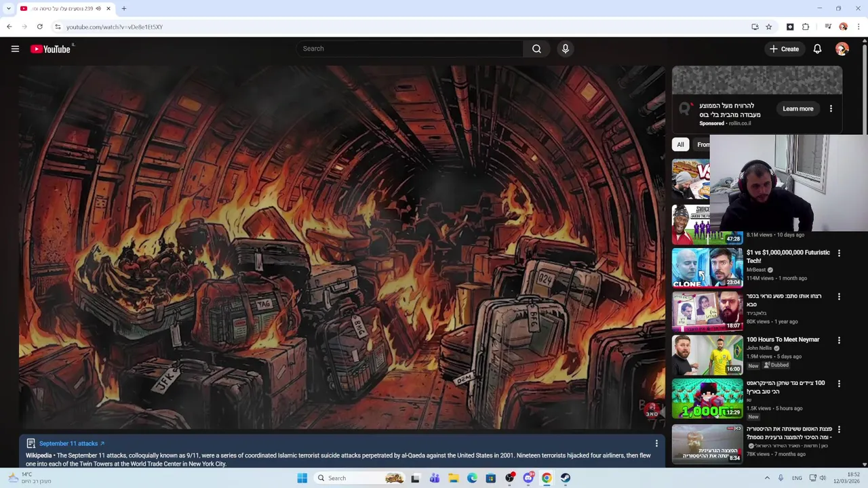Open options for 18:07 Hebrew crime video
The image size is (868, 488).
[x=839, y=297]
